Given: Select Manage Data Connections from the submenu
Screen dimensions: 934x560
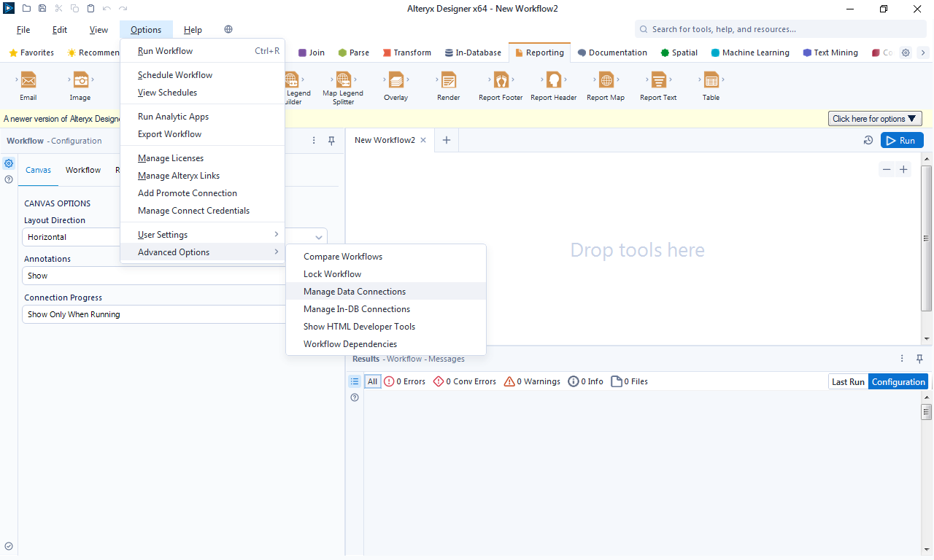Looking at the screenshot, I should click(355, 291).
